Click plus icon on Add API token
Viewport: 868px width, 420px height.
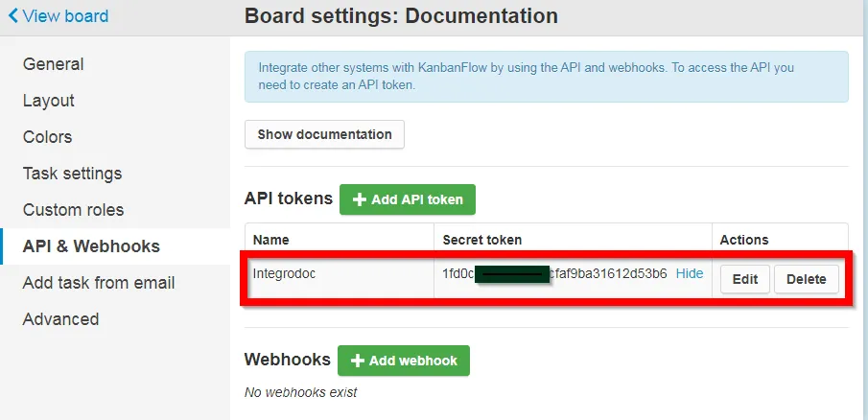pyautogui.click(x=360, y=199)
